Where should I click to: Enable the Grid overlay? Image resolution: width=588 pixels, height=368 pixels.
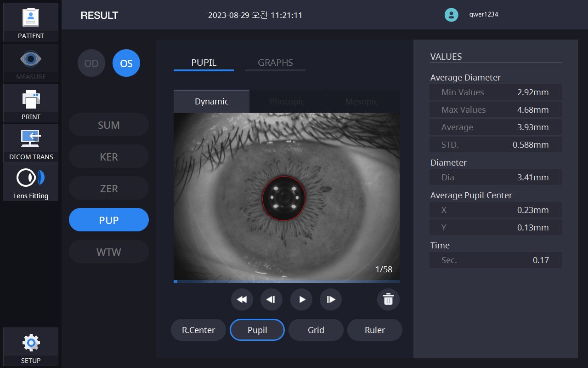click(316, 330)
